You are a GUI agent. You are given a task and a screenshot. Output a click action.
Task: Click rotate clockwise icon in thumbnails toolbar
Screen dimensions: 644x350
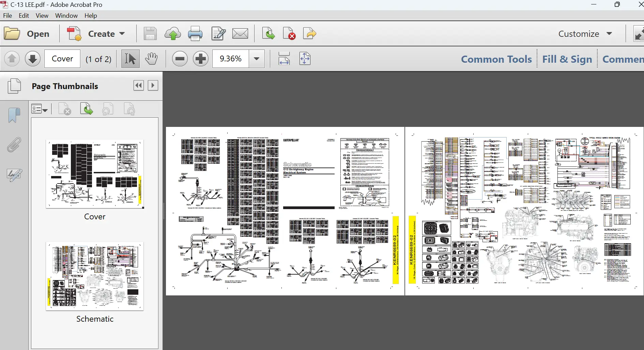pos(129,109)
